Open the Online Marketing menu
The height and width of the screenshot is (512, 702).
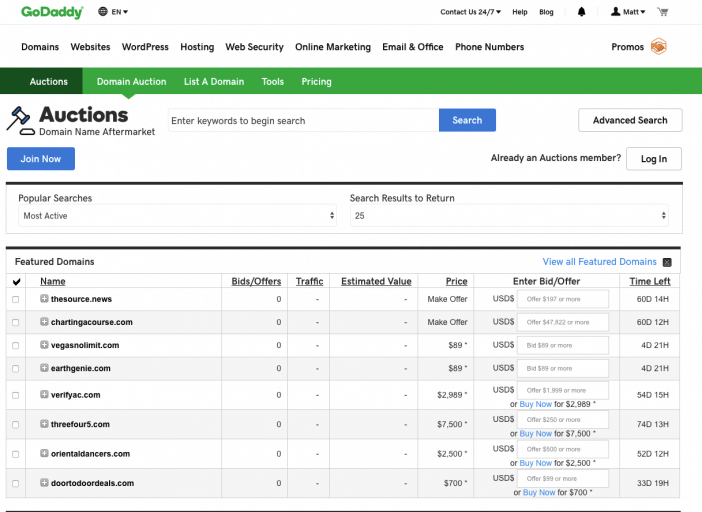tap(333, 47)
